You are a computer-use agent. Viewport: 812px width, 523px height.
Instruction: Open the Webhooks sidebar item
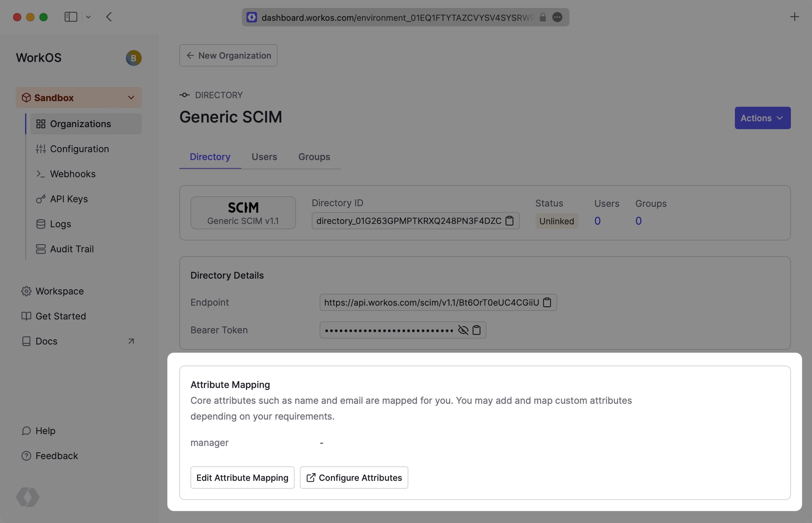click(73, 174)
